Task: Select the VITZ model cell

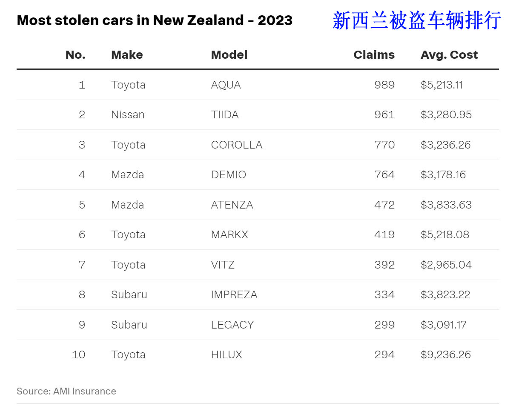Action: click(x=223, y=265)
